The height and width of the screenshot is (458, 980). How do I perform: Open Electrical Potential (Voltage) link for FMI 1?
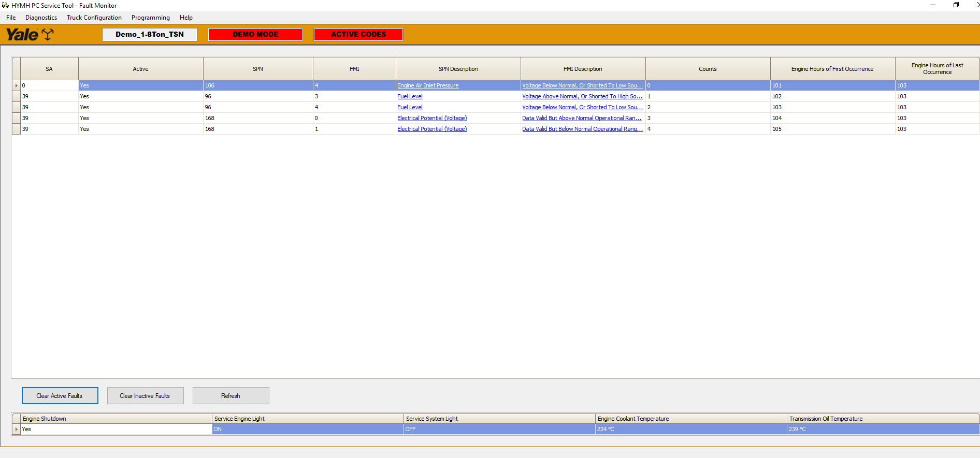click(x=432, y=129)
